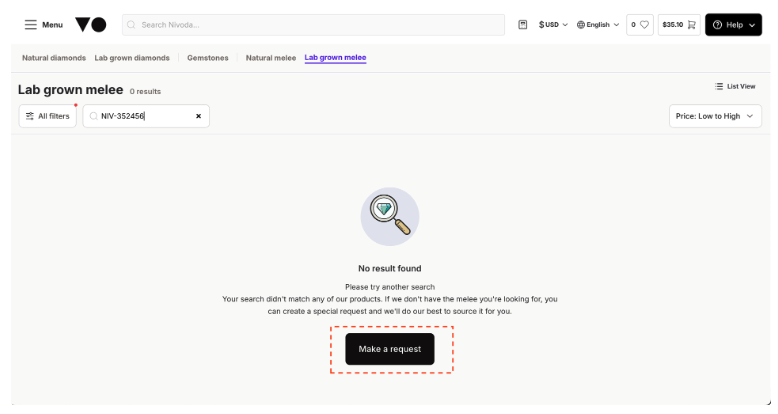Viewport: 778px width, 414px height.
Task: Select the Natural melee tab
Action: pos(271,58)
